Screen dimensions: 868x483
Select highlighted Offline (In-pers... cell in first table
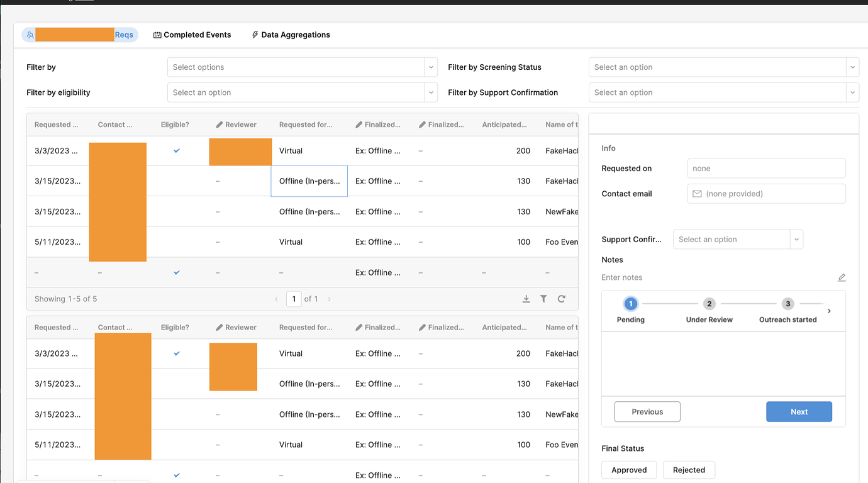coord(309,181)
